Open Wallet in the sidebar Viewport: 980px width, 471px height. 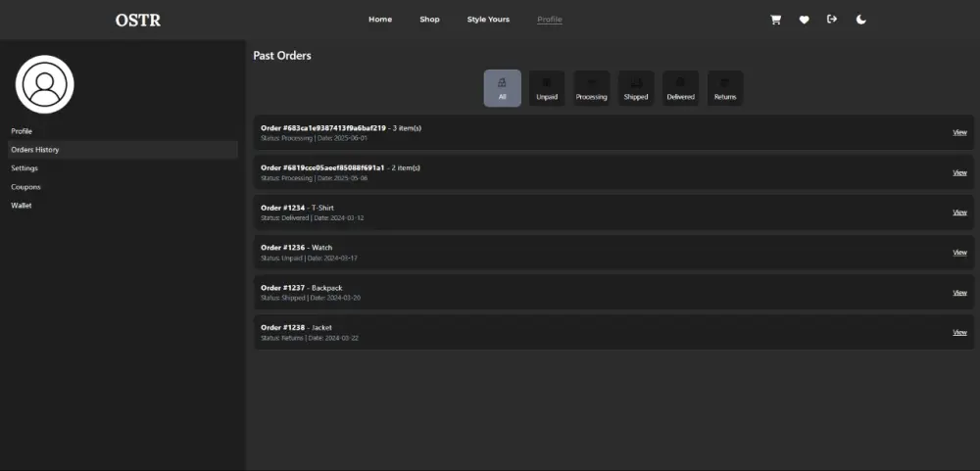click(122, 205)
